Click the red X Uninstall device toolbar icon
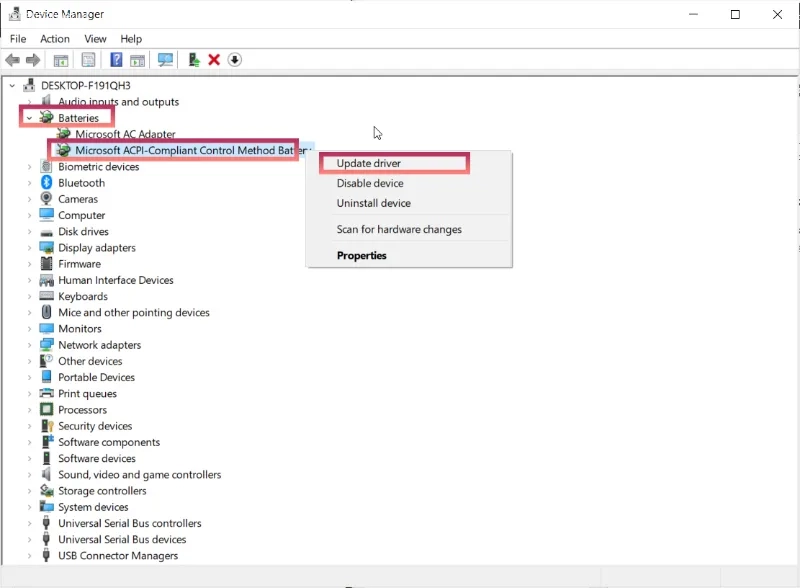The width and height of the screenshot is (800, 588). tap(214, 60)
